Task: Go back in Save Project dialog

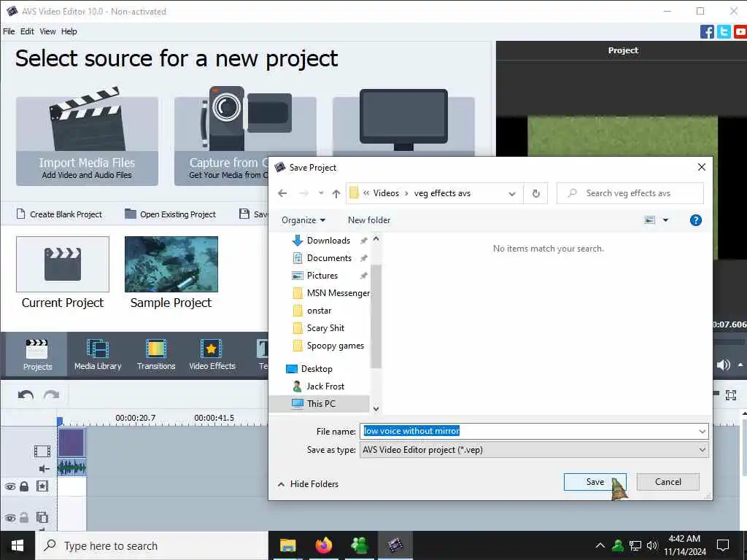Action: (282, 193)
